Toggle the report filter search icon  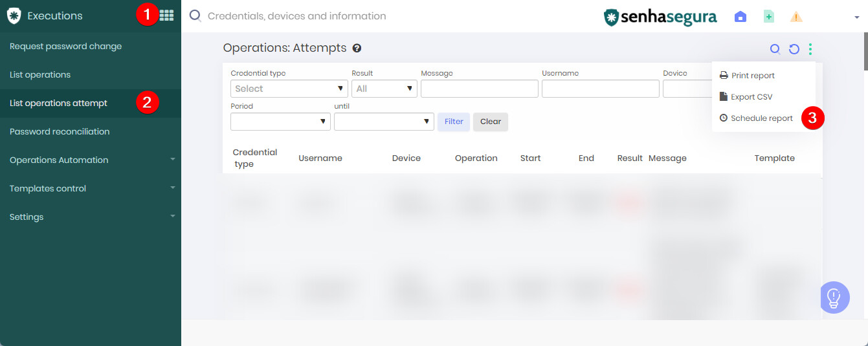coord(775,49)
